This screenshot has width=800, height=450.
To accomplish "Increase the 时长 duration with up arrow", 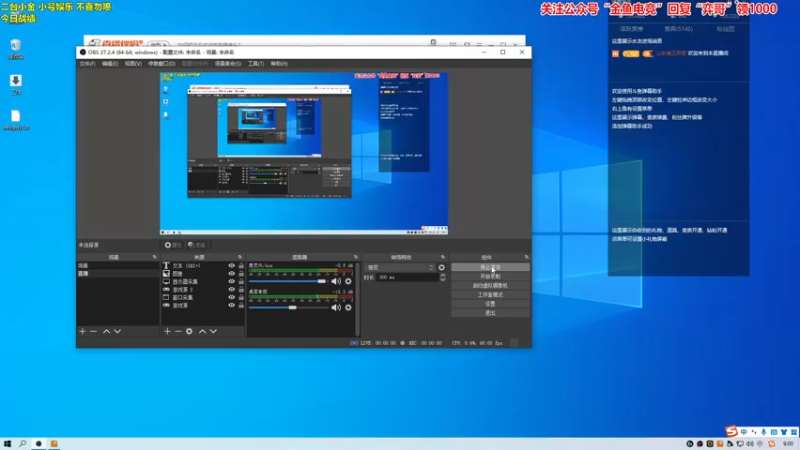I will coord(442,275).
